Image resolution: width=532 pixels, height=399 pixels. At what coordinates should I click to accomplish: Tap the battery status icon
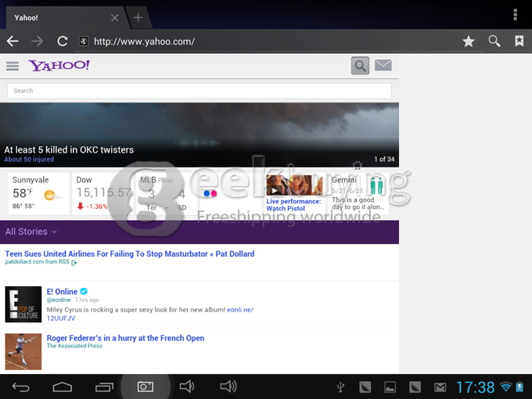[x=519, y=386]
